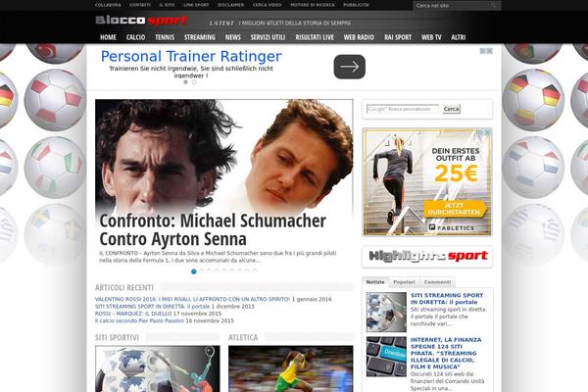Click the arrow button in Personal Trainer ad
The width and height of the screenshot is (588, 392).
coord(350,67)
